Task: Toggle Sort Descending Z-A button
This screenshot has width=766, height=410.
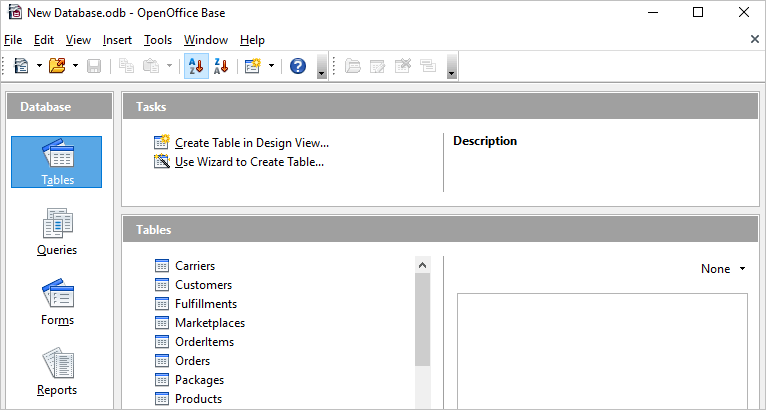Action: point(221,66)
